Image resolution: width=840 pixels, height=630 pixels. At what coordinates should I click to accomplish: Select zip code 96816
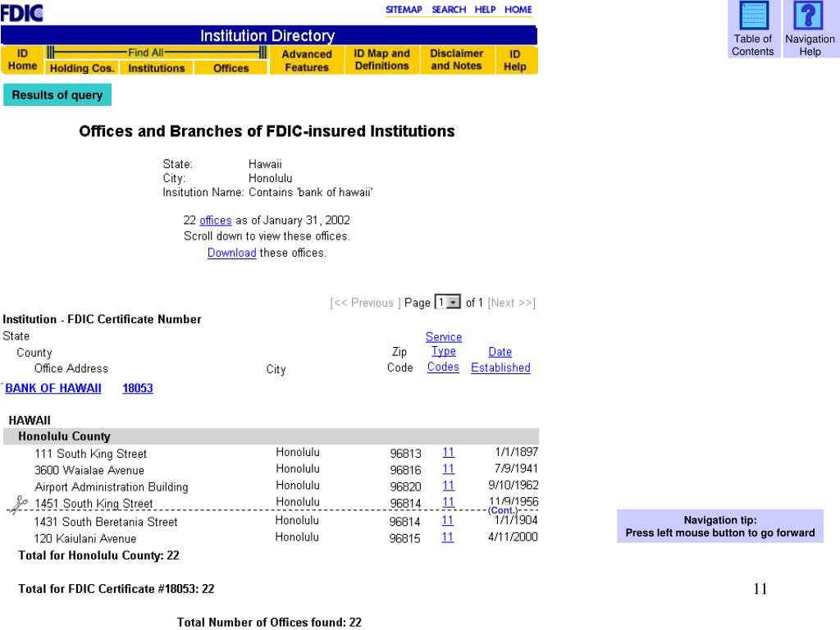(405, 470)
